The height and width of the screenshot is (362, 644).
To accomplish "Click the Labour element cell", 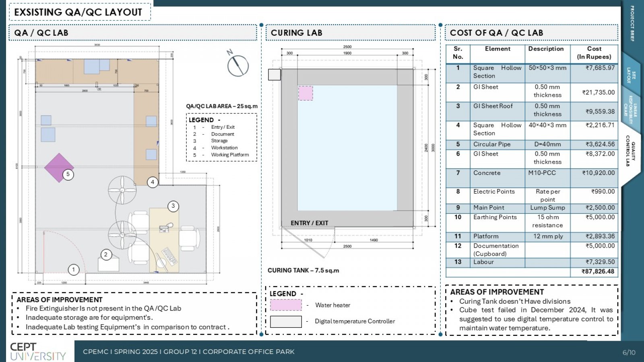I will [x=497, y=262].
